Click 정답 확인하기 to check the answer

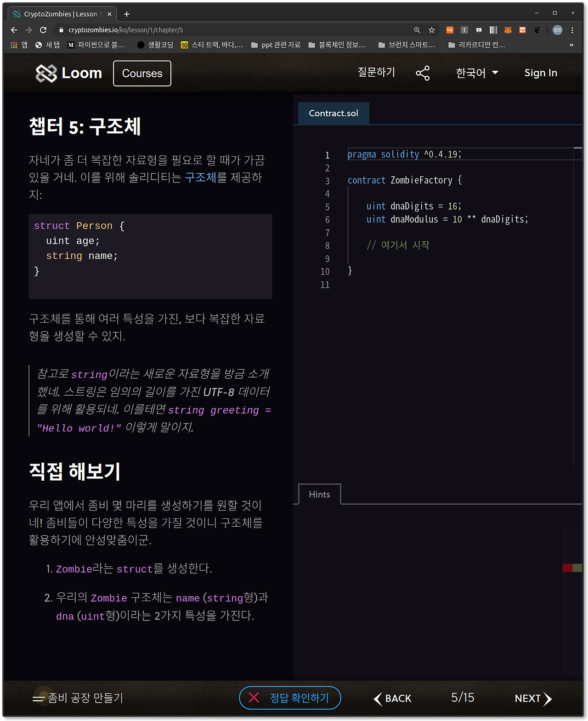[290, 698]
